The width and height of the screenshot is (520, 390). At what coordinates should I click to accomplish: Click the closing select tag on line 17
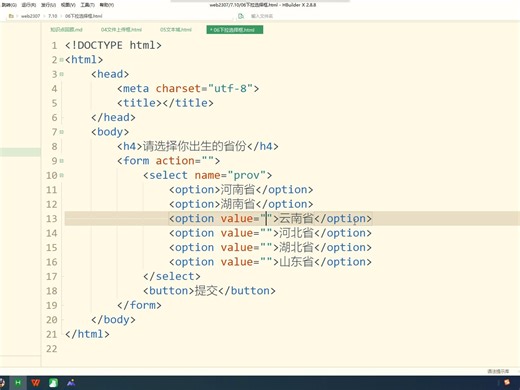[172, 276]
